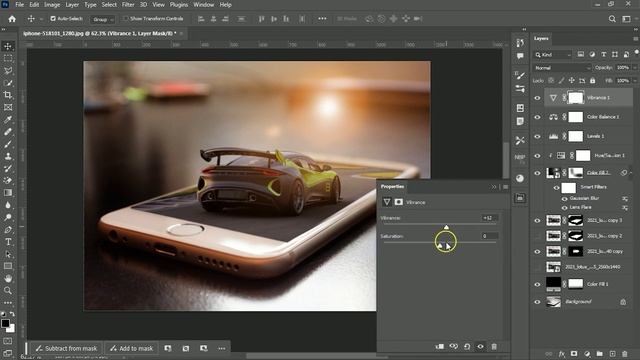Hide the Color Balance 1 layer
640x360 pixels.
point(537,117)
